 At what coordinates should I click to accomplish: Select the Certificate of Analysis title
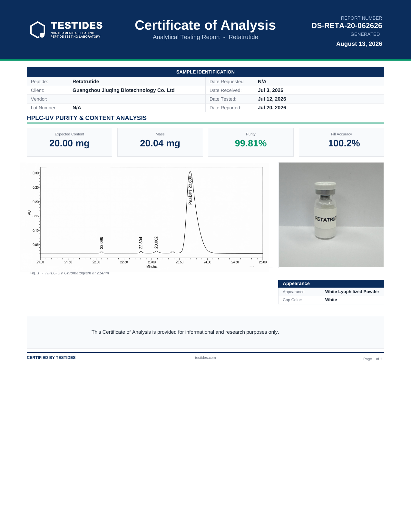205,25
